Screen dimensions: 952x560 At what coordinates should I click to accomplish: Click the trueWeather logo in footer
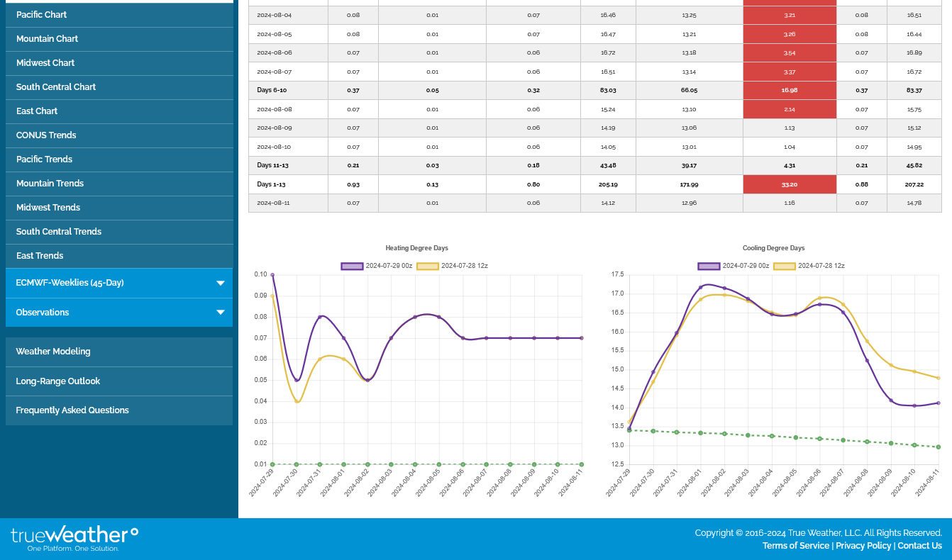(74, 538)
